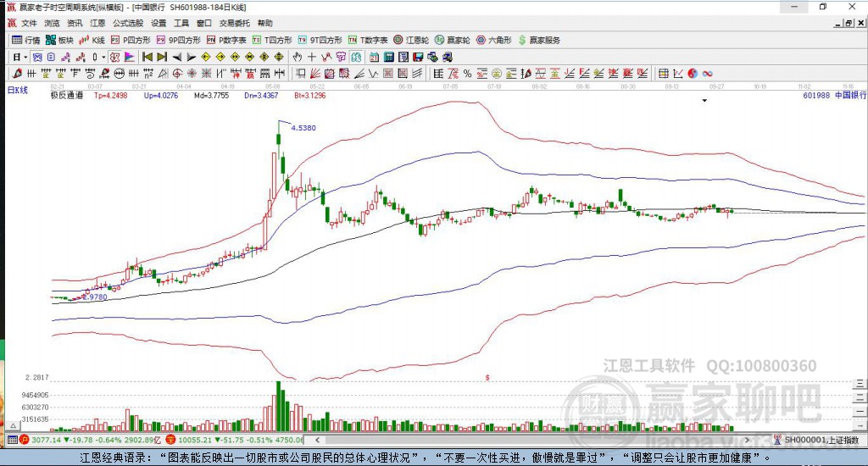Expand the 0 value dropdown arrow

103,57
